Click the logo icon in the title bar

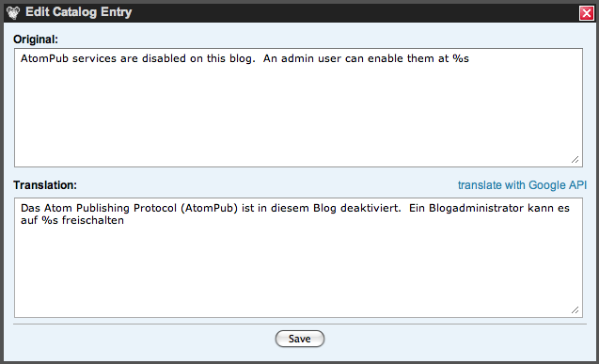(13, 12)
